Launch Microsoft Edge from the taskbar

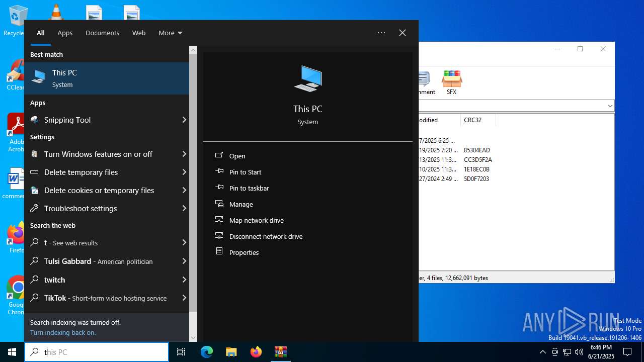[x=207, y=352]
